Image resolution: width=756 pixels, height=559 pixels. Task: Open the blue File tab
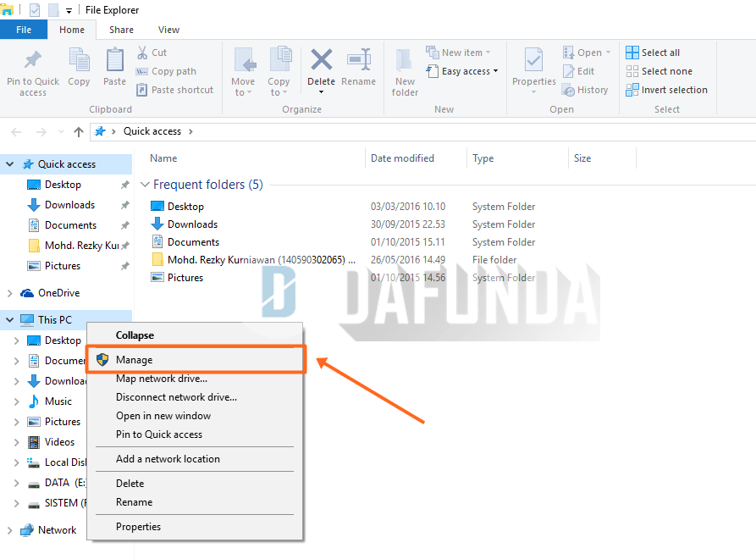[24, 30]
